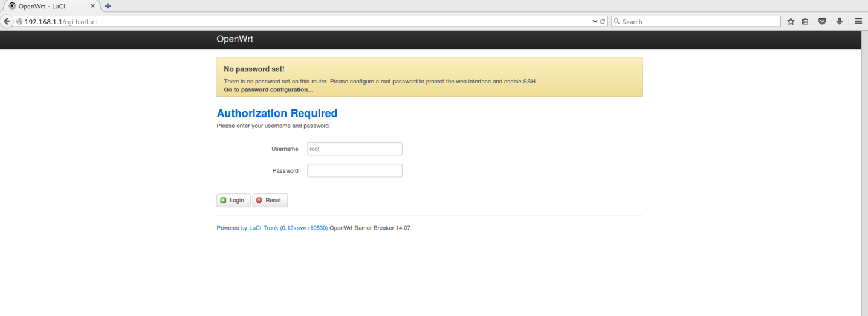The height and width of the screenshot is (316, 868).
Task: Open the Powered by LuCI Trunk link
Action: (272, 228)
